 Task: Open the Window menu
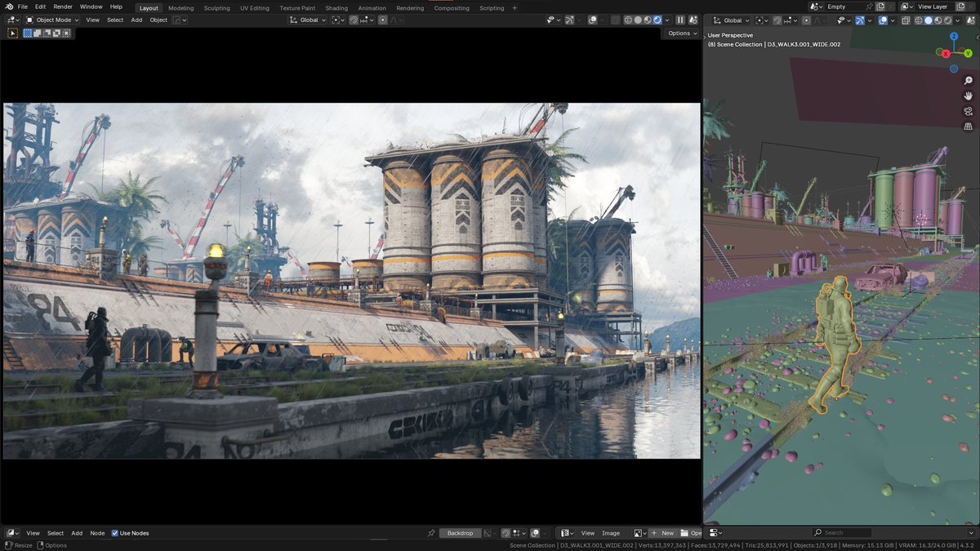coord(91,7)
